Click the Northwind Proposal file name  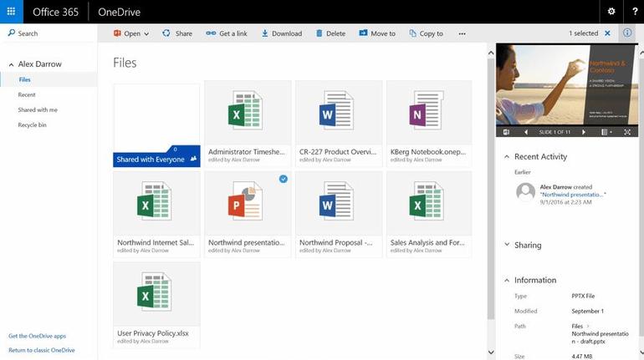[335, 243]
